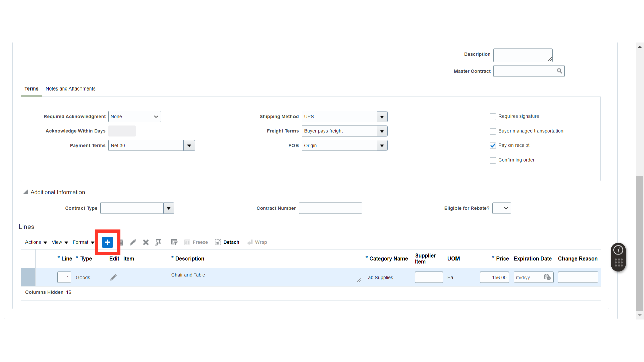Click the Delete X icon in Lines toolbar
Screen dimensions: 644x362
[x=146, y=242]
